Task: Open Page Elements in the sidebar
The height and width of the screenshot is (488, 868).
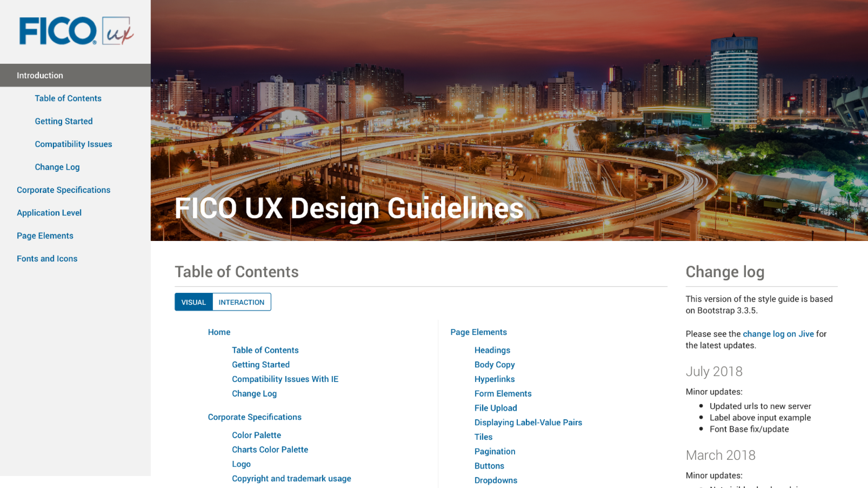Action: pos(45,236)
